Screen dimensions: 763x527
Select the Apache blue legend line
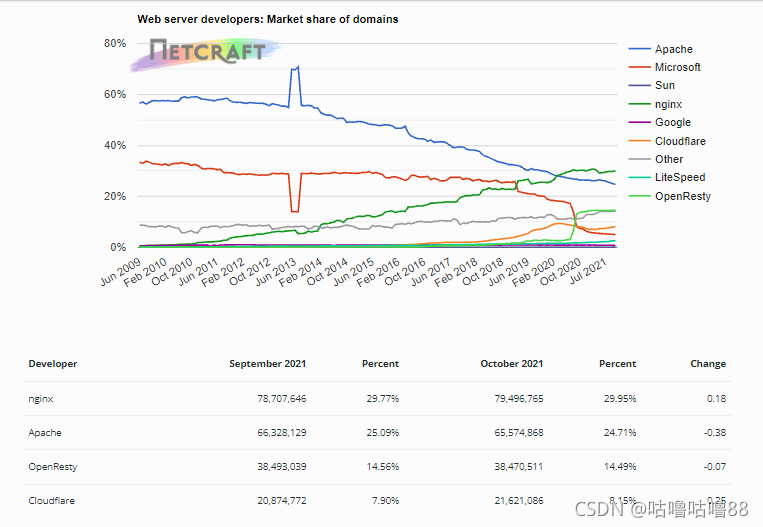639,49
